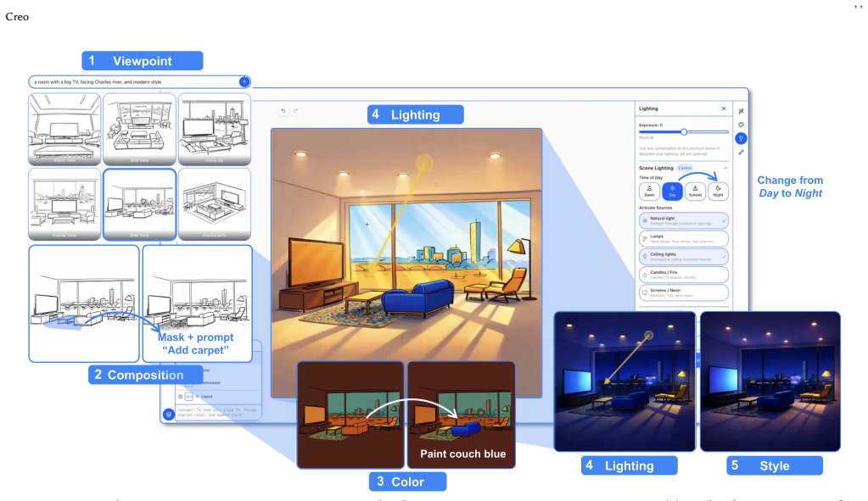The image size is (868, 501).
Task: Collapse the Scene Lighting section chevron
Action: click(725, 168)
